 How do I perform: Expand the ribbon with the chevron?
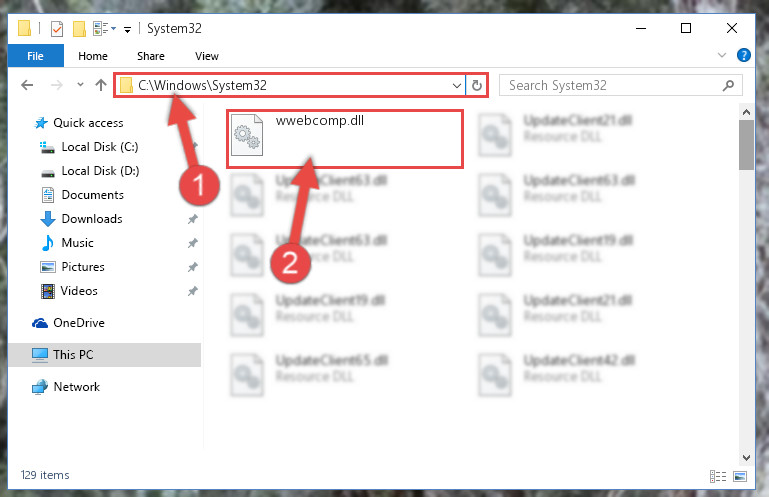[x=722, y=55]
